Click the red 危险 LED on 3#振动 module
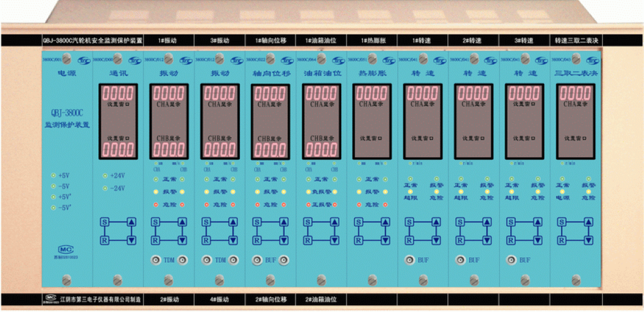Image resolution: width=644 pixels, height=312 pixels. coord(206,205)
